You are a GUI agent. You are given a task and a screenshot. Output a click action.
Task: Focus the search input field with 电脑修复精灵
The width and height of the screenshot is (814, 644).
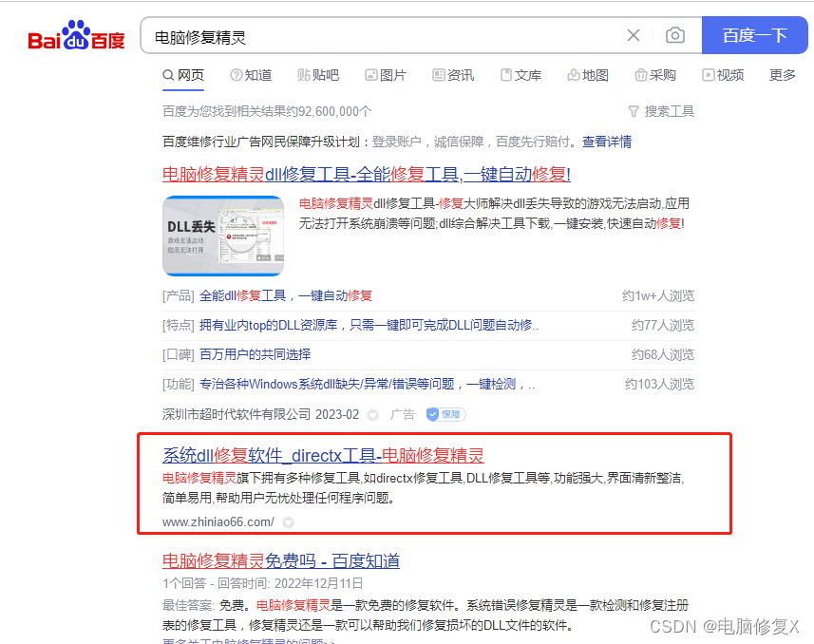384,36
